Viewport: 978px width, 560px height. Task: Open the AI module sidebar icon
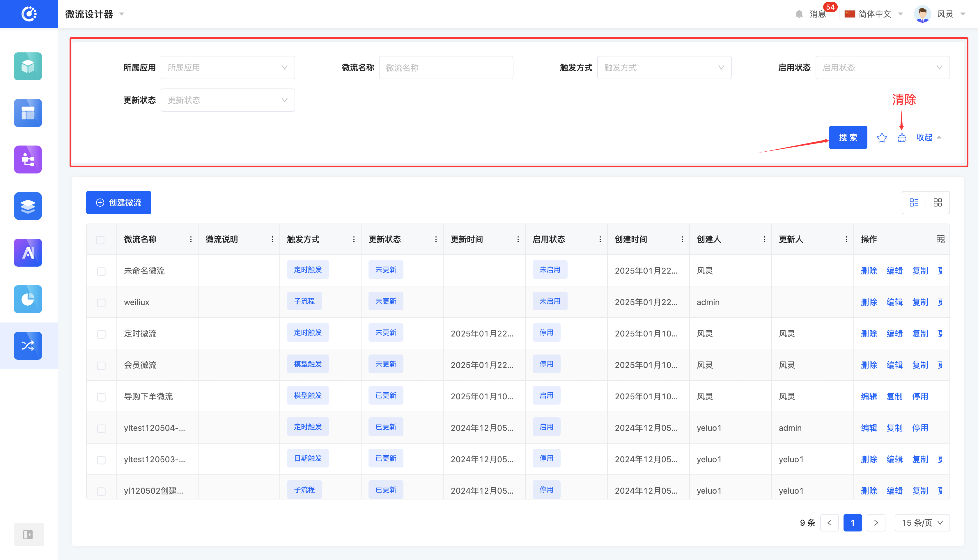click(x=28, y=252)
